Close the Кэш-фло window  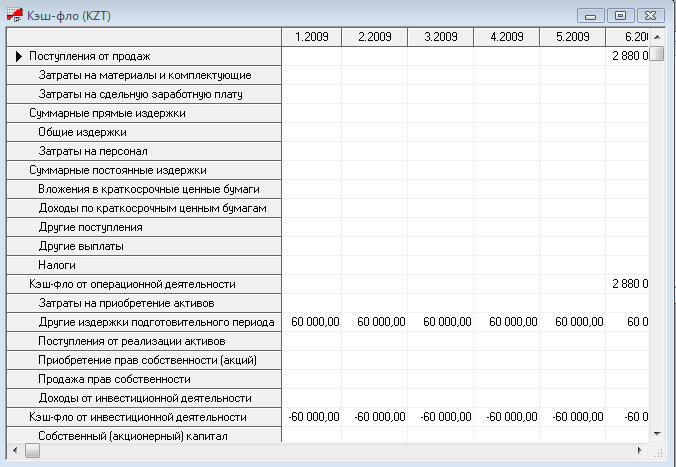pyautogui.click(x=651, y=15)
